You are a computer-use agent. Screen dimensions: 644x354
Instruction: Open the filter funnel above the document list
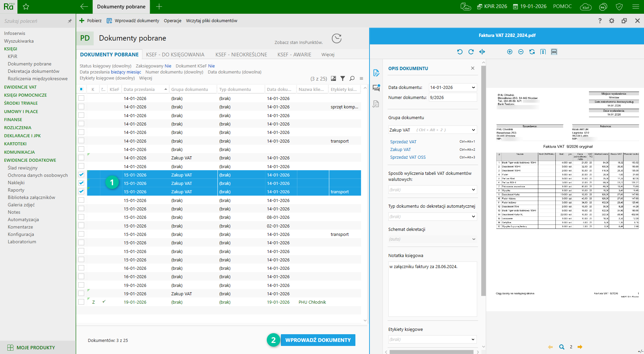click(x=343, y=79)
